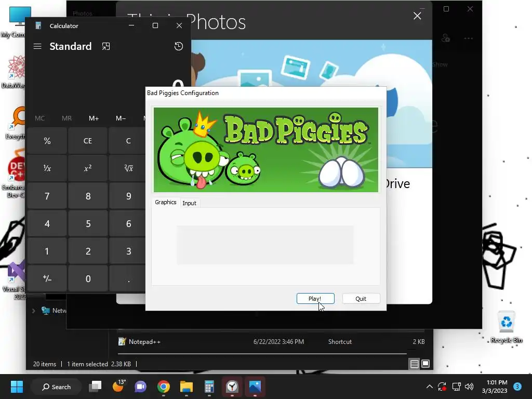The image size is (532, 399).
Task: Click digit 1 in Calculator
Action: coord(47,251)
